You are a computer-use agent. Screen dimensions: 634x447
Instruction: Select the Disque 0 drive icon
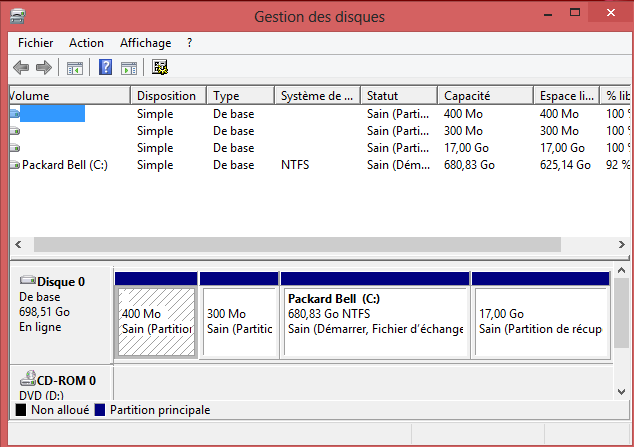(28, 279)
